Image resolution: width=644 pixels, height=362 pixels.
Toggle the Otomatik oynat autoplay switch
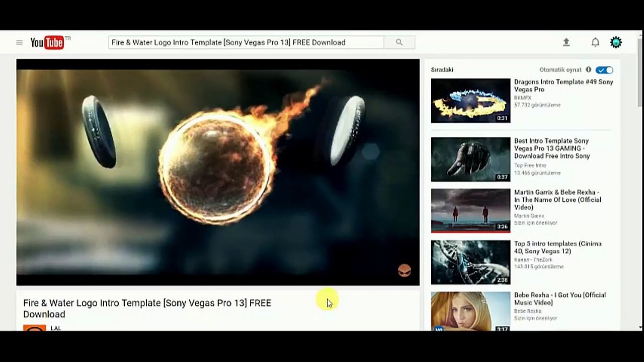tap(604, 70)
